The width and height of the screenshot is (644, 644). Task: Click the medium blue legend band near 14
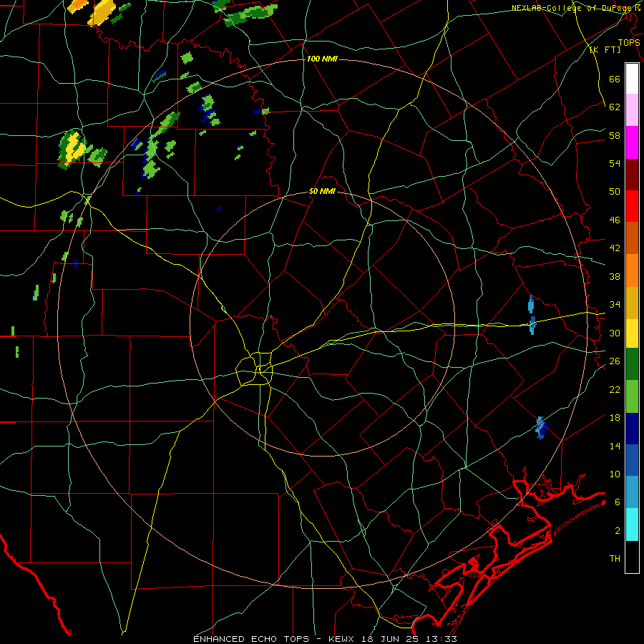[x=632, y=460]
